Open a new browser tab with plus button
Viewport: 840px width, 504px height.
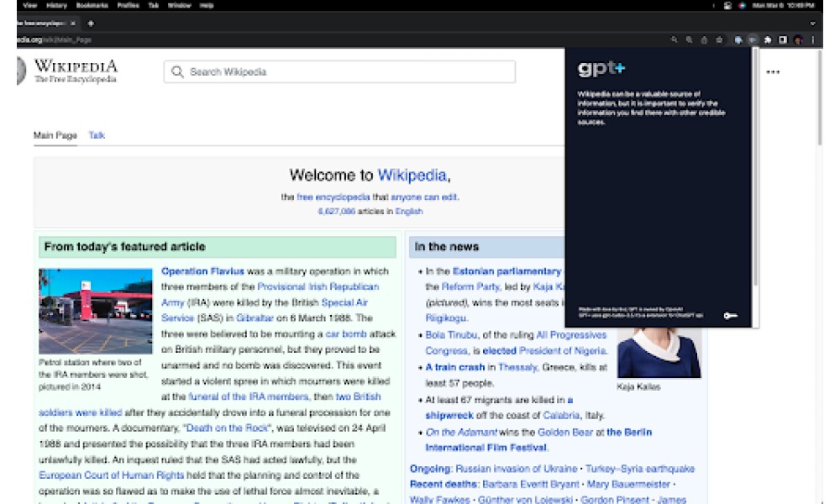pyautogui.click(x=91, y=23)
